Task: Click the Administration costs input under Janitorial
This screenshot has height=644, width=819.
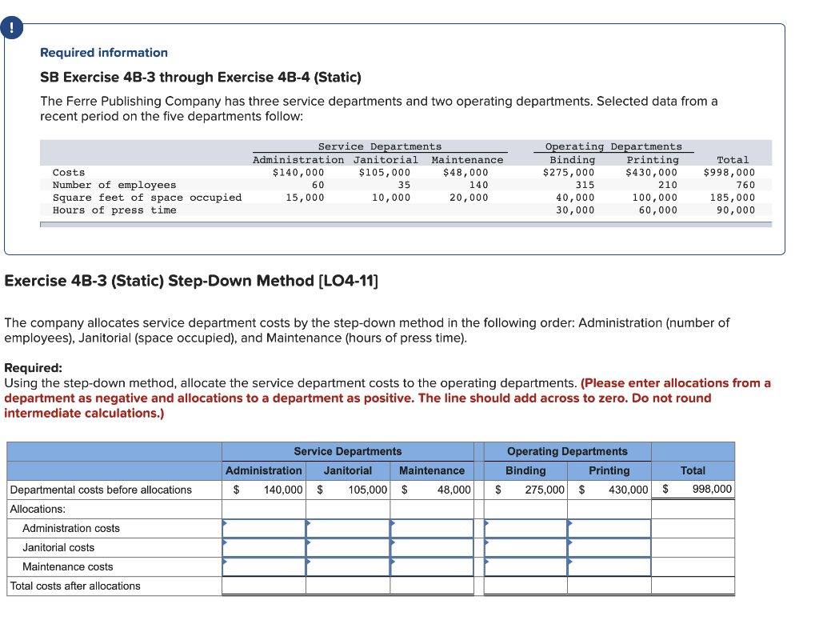Action: [x=348, y=528]
